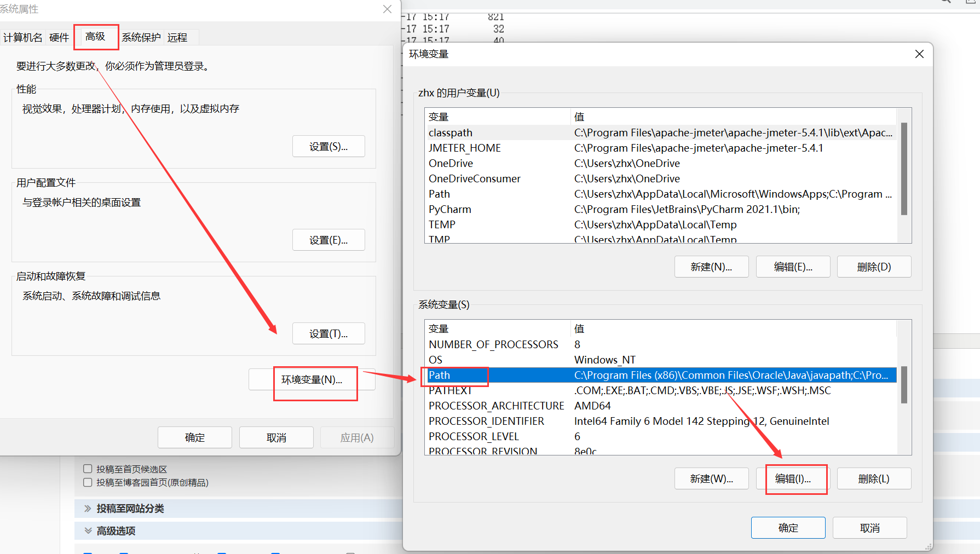The height and width of the screenshot is (554, 980).
Task: Edit system variable with 编辑(I)...
Action: point(793,478)
